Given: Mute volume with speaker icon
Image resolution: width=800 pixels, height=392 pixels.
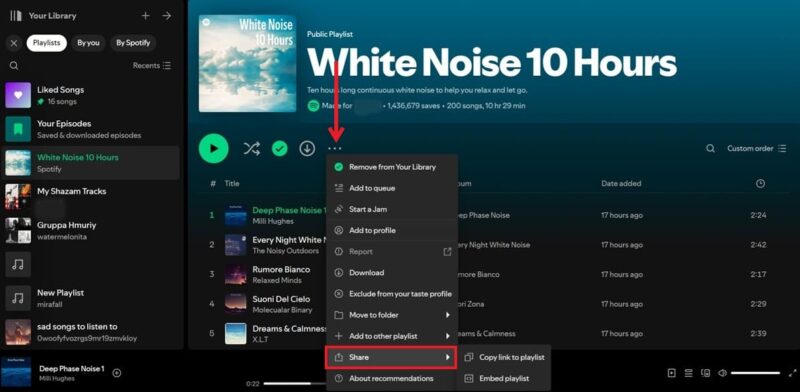Looking at the screenshot, I should pyautogui.click(x=722, y=373).
